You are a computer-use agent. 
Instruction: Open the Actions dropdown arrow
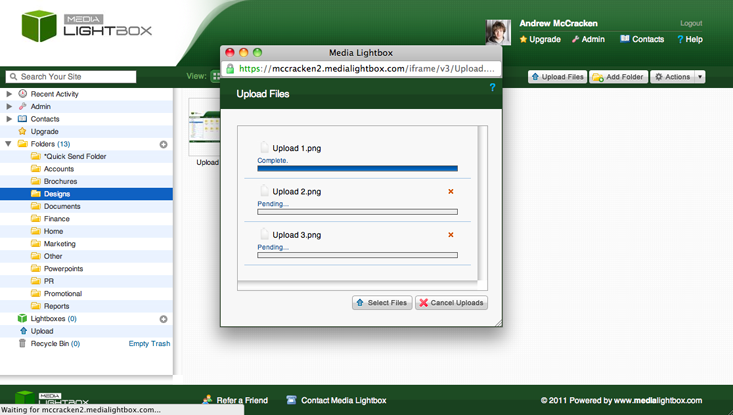pos(700,77)
